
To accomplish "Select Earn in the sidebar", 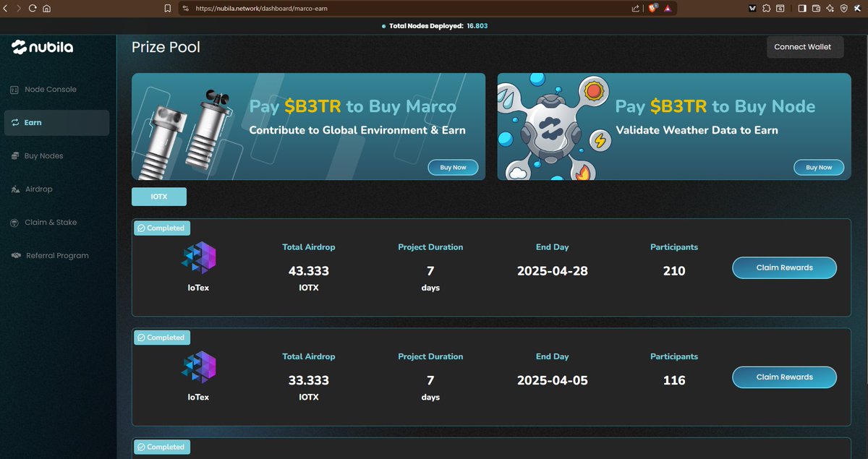I will pos(56,123).
